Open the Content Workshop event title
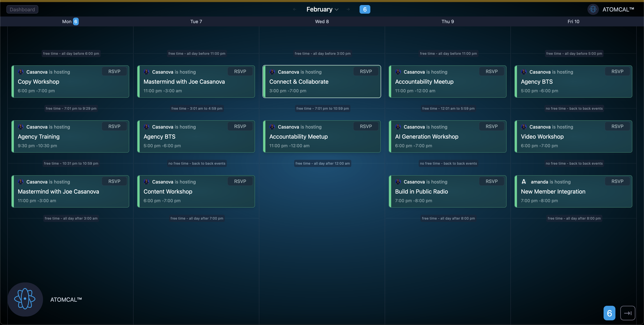 (168, 192)
